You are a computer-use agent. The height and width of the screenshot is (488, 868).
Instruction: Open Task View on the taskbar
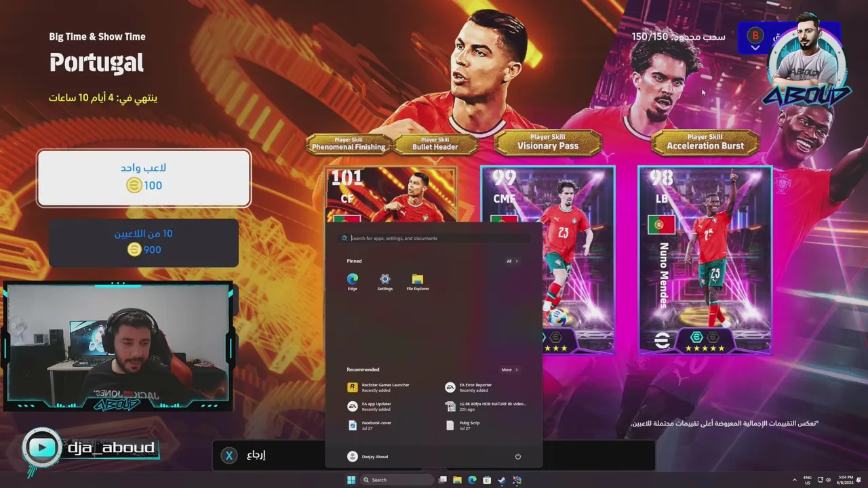pos(443,480)
